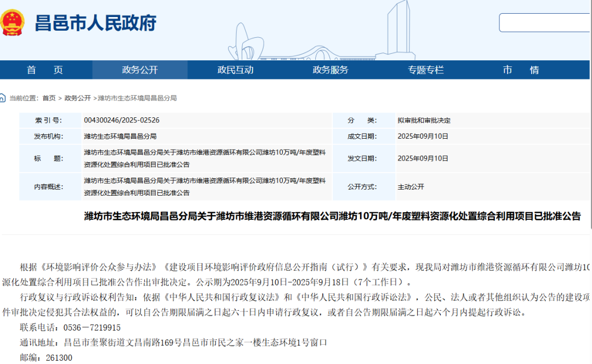Open the 政民互动 navigation menu
The width and height of the screenshot is (592, 364).
click(x=236, y=70)
